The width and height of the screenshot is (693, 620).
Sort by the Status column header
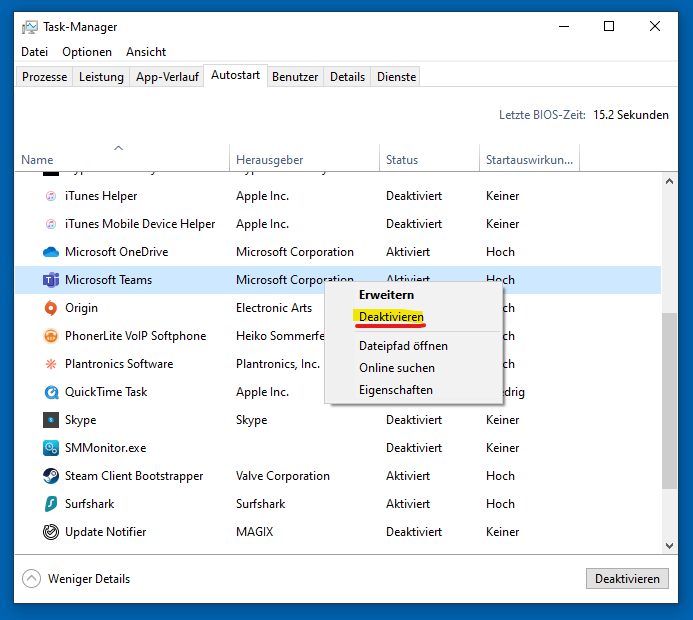pos(429,157)
